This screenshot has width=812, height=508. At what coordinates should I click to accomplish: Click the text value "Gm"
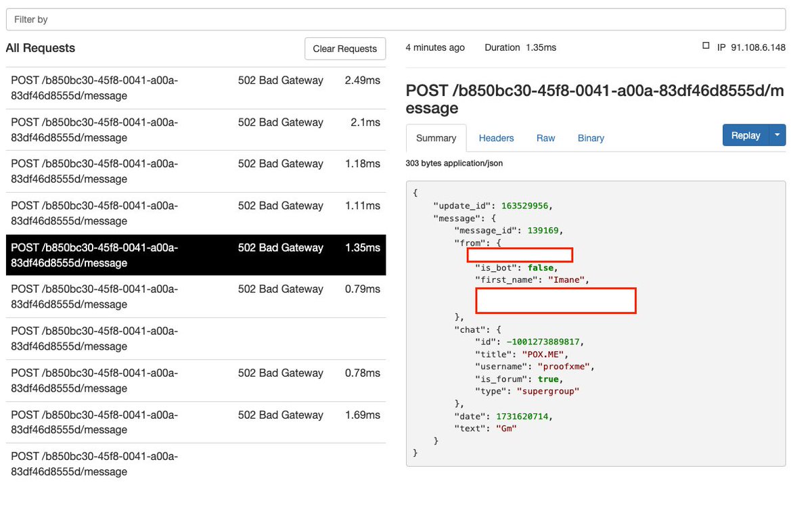point(506,428)
